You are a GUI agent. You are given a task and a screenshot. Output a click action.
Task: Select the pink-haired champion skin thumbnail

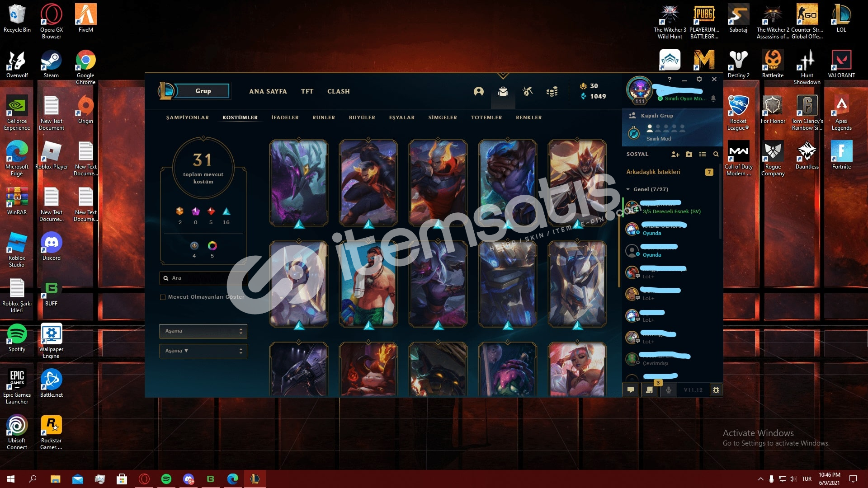coord(577,370)
